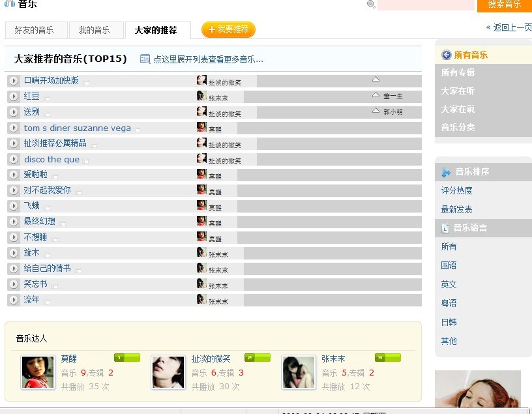Click small window icon after disco the que
The image size is (532, 414).
[x=85, y=161]
